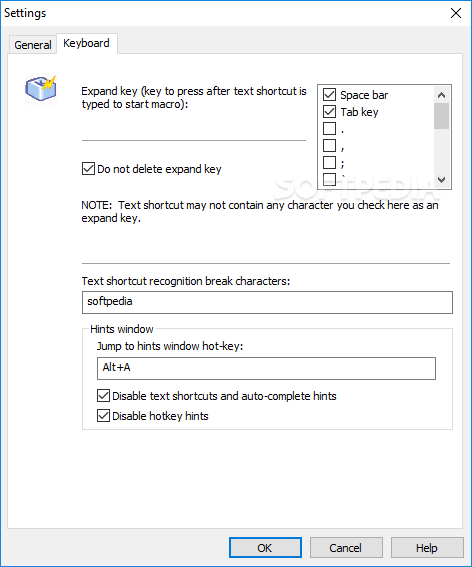
Task: Uncheck the Space bar expand key
Action: 329,95
